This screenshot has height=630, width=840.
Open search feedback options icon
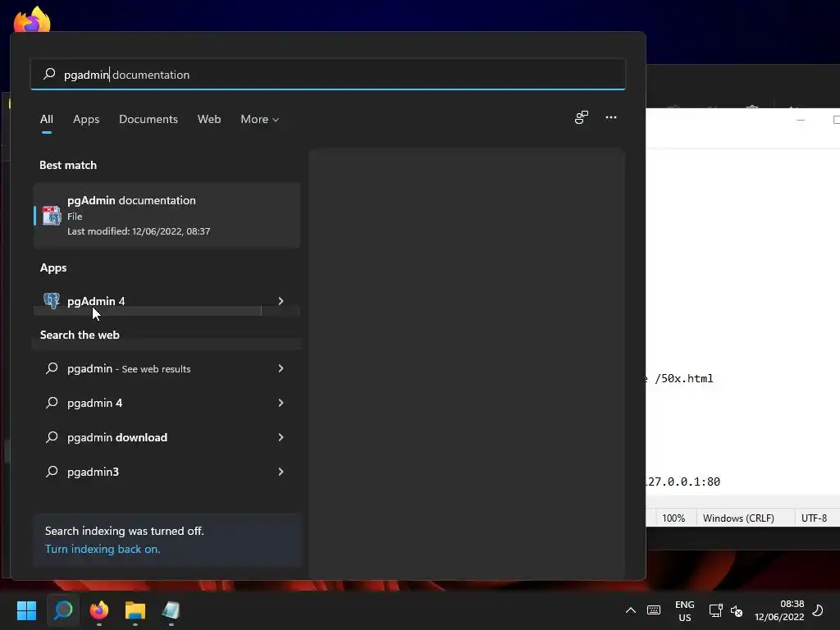coord(582,117)
